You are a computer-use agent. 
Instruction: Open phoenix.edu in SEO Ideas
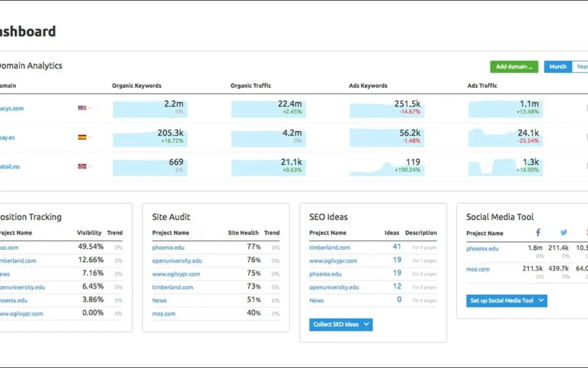(325, 274)
